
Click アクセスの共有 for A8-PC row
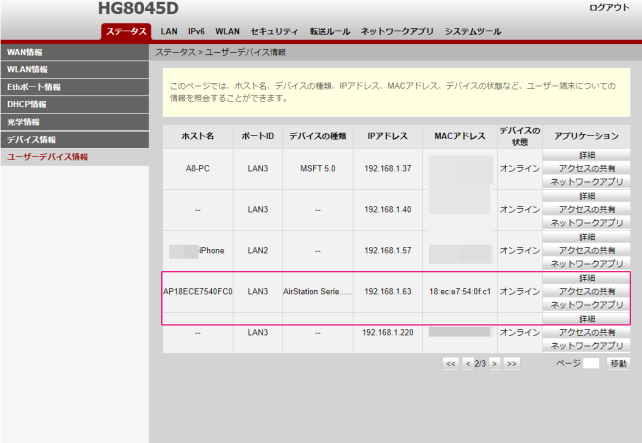tap(586, 168)
